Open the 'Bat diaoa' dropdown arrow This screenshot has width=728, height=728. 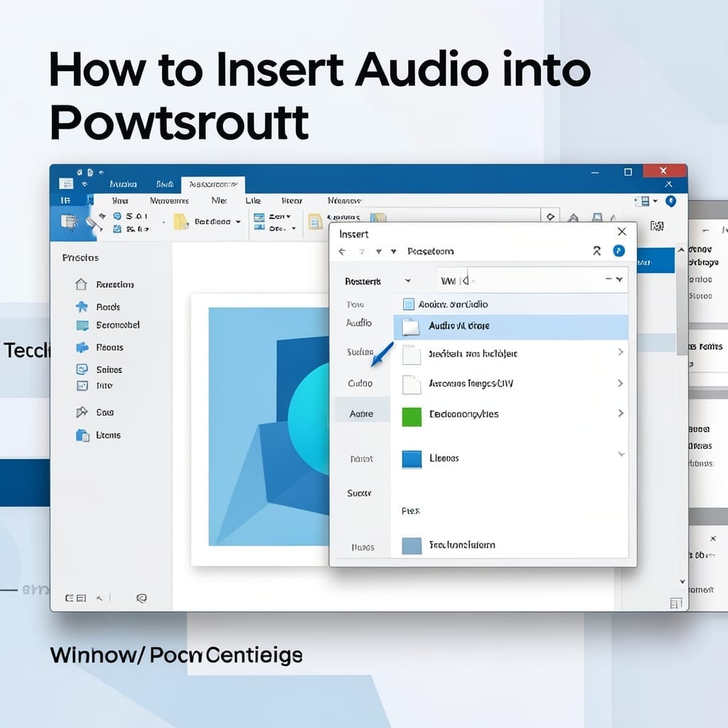point(238,222)
